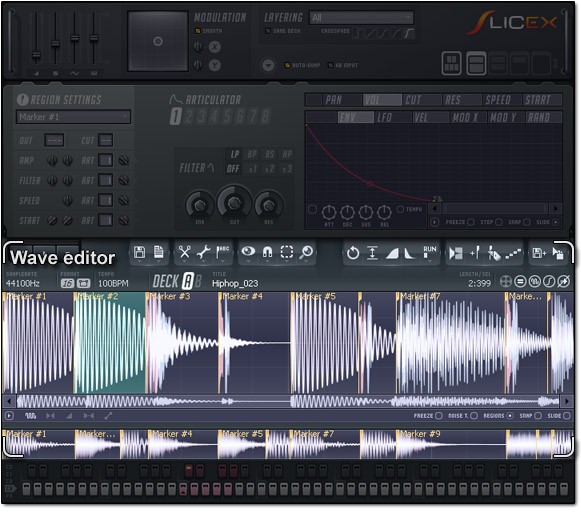Click the magnifier zoom icon
The width and height of the screenshot is (581, 513).
[x=306, y=252]
